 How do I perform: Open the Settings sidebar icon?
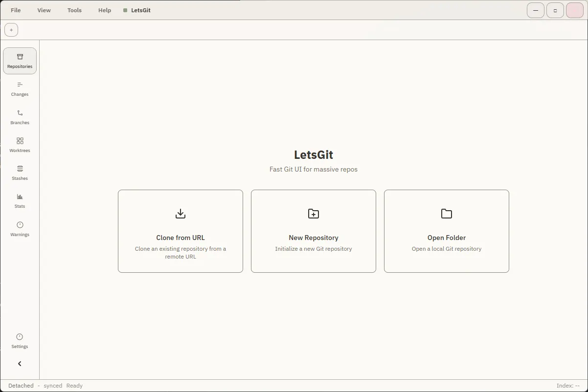20,341
